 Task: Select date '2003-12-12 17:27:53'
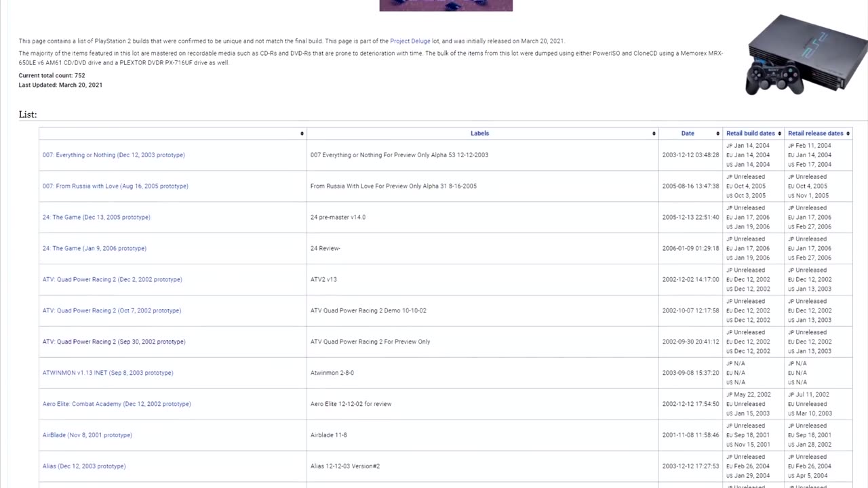pyautogui.click(x=690, y=466)
